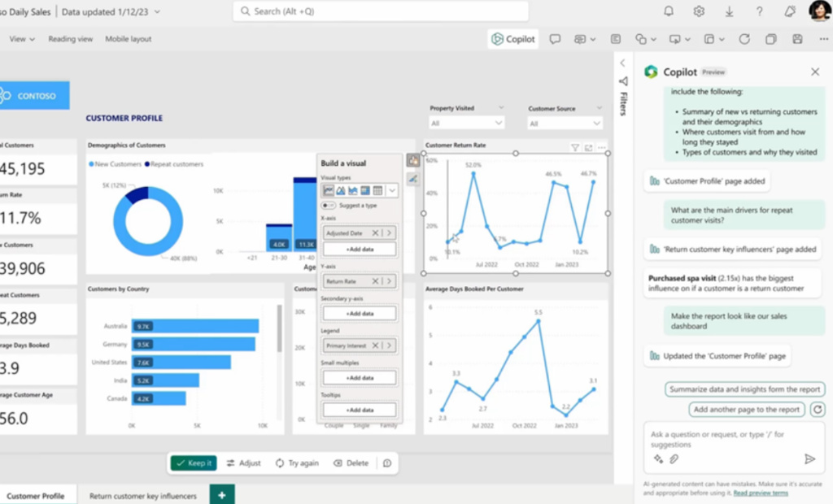Save the report with the floppy disk icon

point(797,39)
